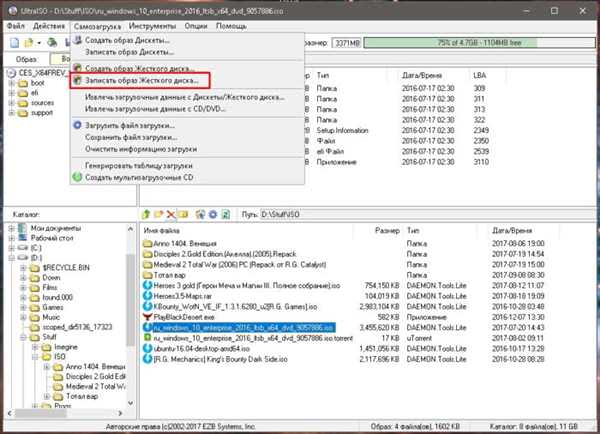Image resolution: width=600 pixels, height=434 pixels.
Task: Click folder icon of Anno 1404 in file list
Action: tap(147, 243)
